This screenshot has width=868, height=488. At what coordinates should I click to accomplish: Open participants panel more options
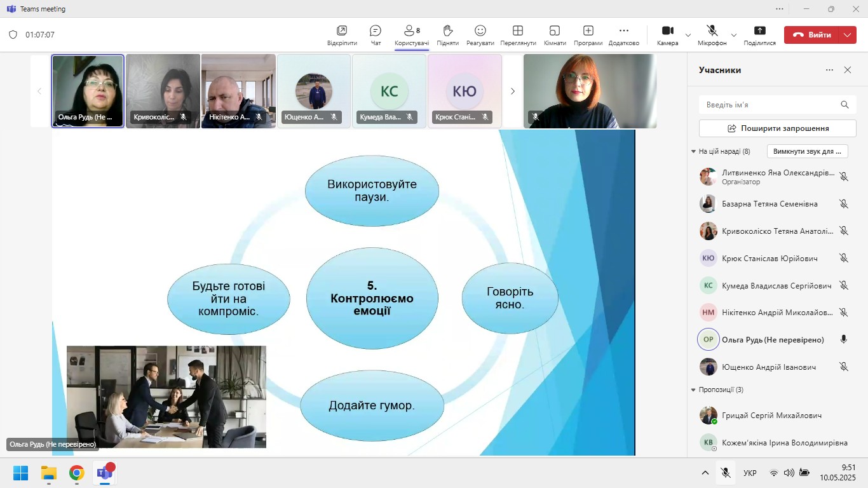click(x=829, y=70)
